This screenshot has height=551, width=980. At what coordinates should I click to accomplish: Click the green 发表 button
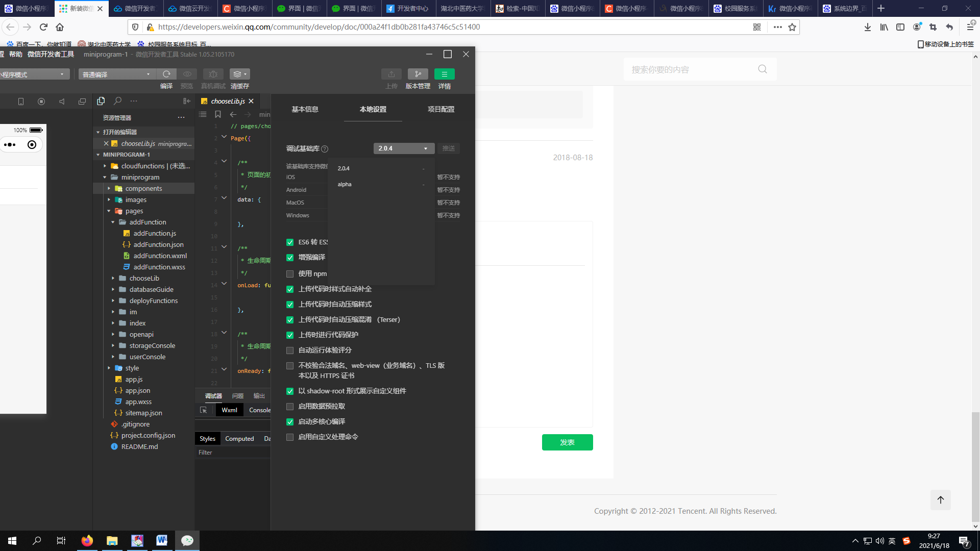(567, 442)
